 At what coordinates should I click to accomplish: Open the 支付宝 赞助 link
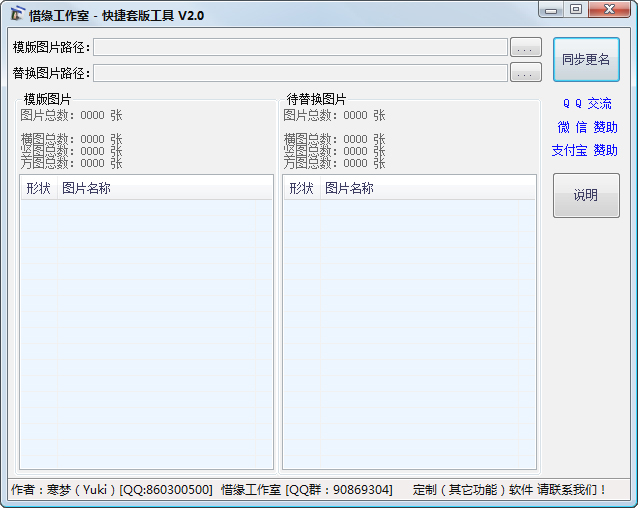coord(585,150)
